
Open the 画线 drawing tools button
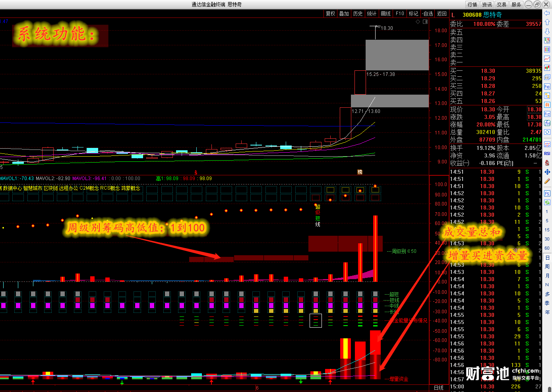(386, 14)
